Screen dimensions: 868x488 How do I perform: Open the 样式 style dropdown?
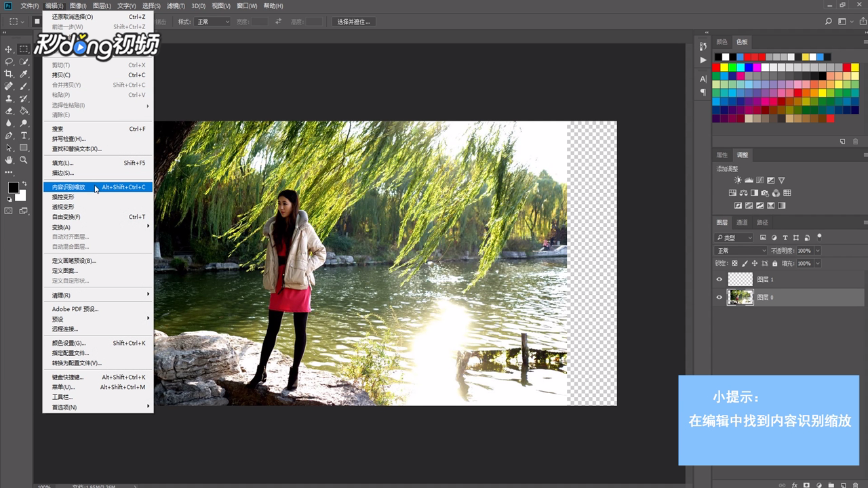pos(212,22)
